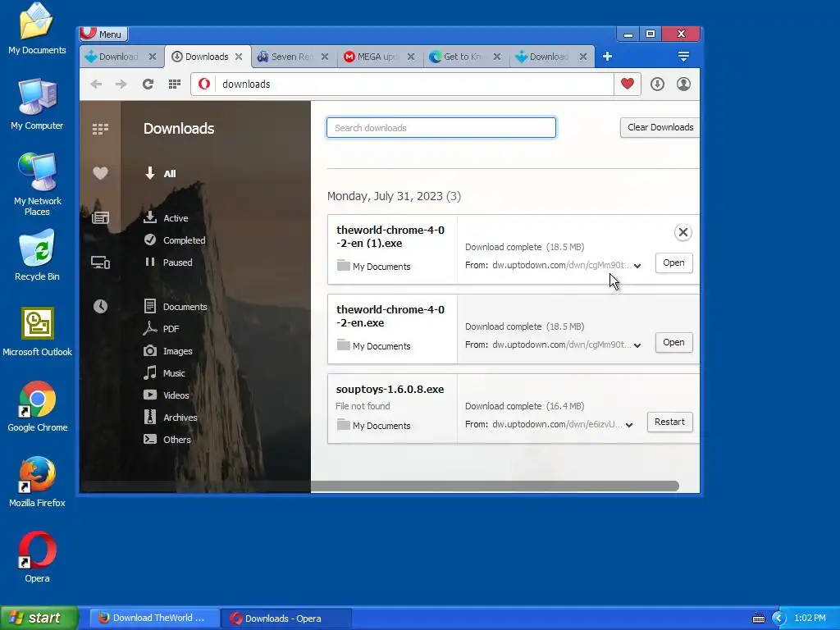The width and height of the screenshot is (840, 630).
Task: Restart souptoys-1.6.0.8.exe download
Action: 669,422
